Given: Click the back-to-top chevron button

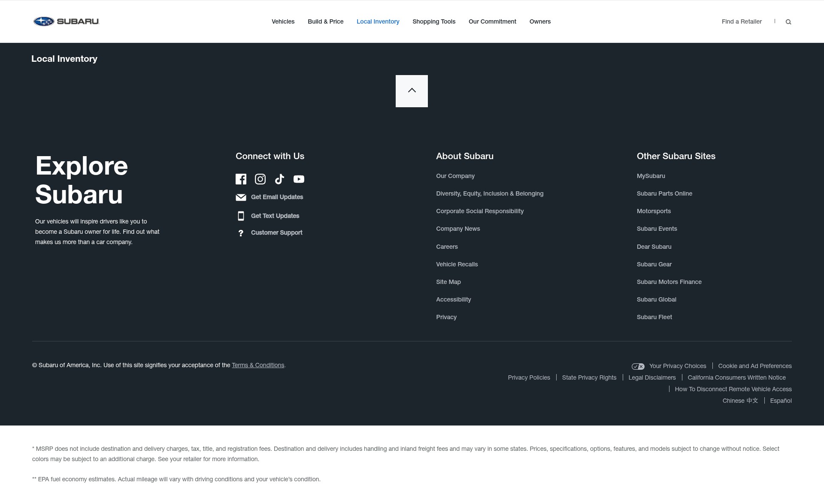Looking at the screenshot, I should (x=412, y=91).
